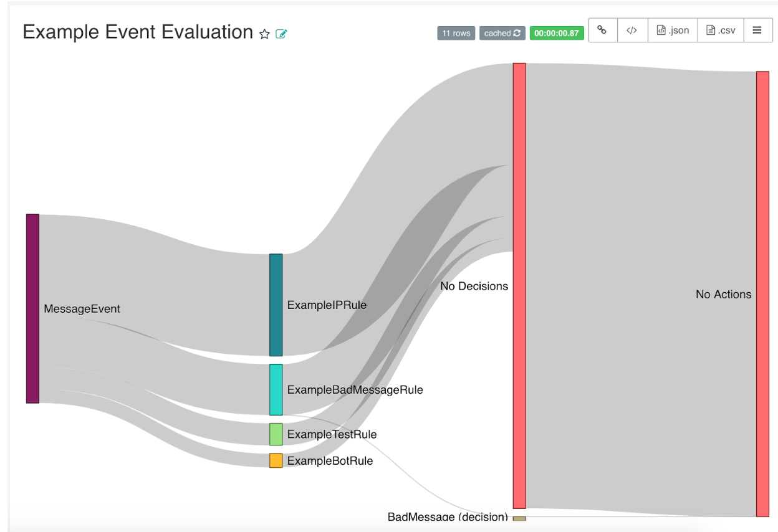
Task: Click the edit icon beside the title
Action: click(x=281, y=34)
